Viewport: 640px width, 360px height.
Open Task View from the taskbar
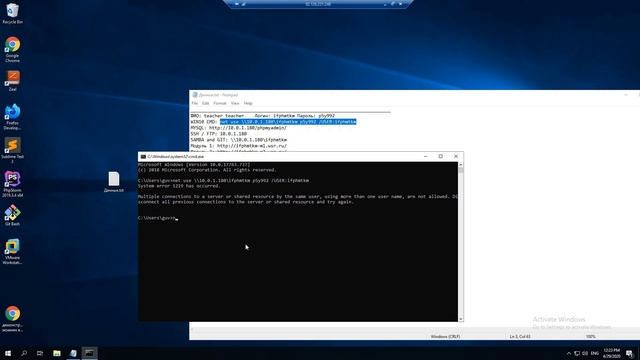pos(40,353)
